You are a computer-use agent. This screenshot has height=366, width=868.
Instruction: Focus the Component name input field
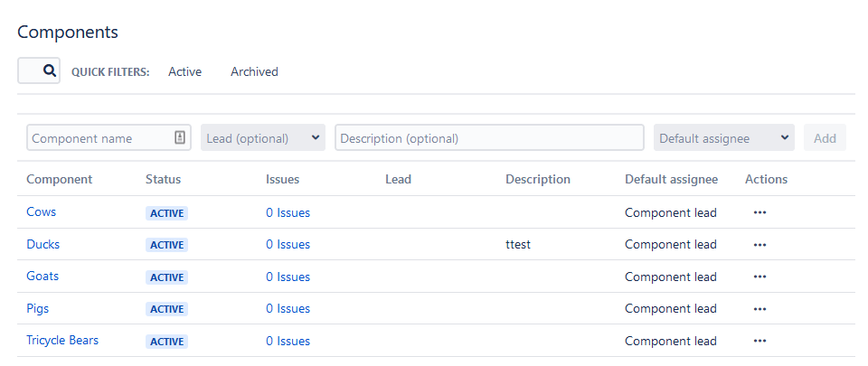point(98,138)
